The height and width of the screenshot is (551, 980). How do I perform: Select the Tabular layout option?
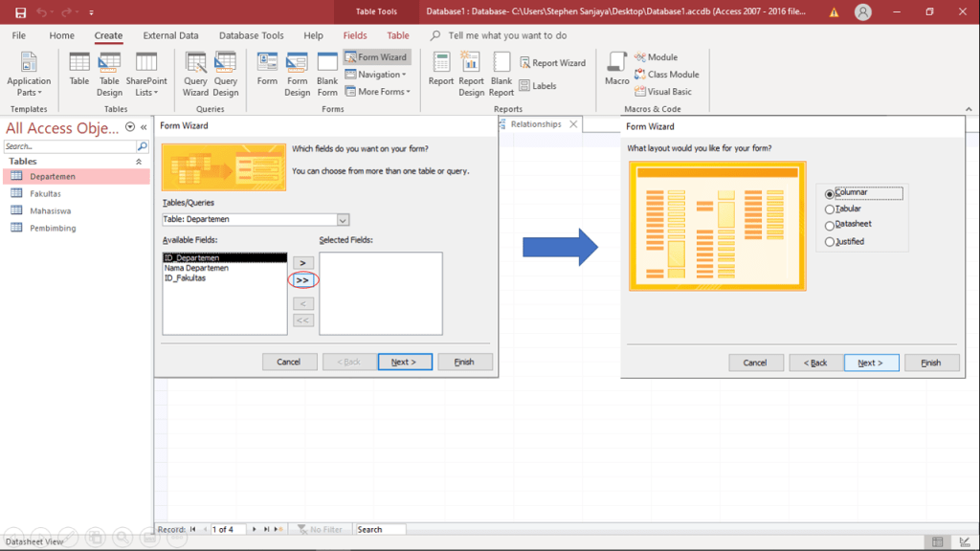830,209
